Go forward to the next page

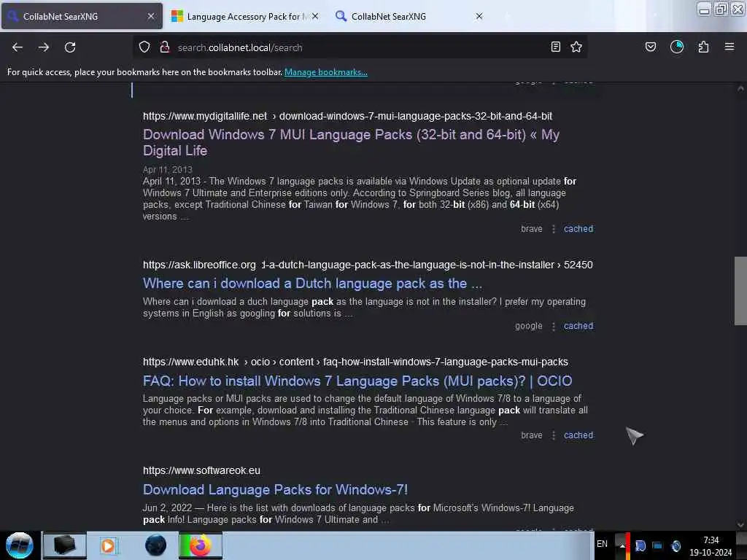tap(43, 47)
